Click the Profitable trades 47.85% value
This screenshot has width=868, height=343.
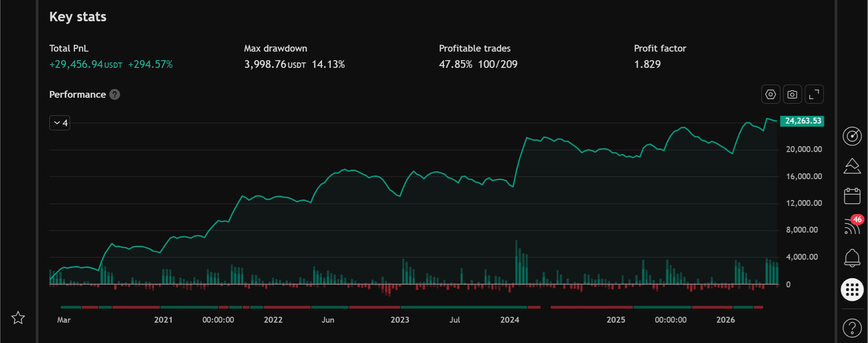pyautogui.click(x=455, y=64)
